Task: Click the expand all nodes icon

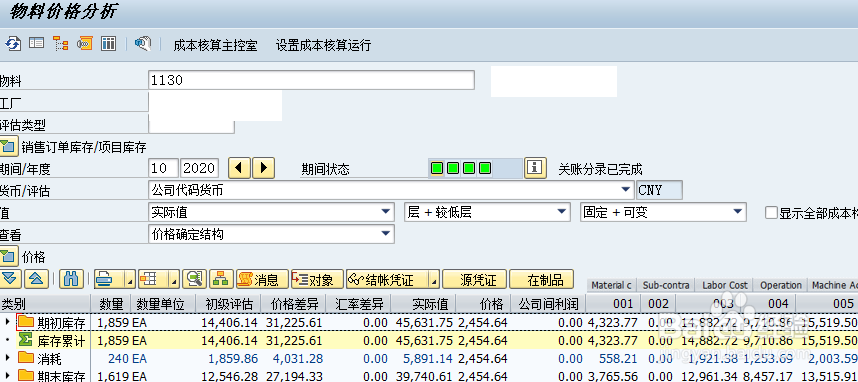Action: [x=11, y=279]
